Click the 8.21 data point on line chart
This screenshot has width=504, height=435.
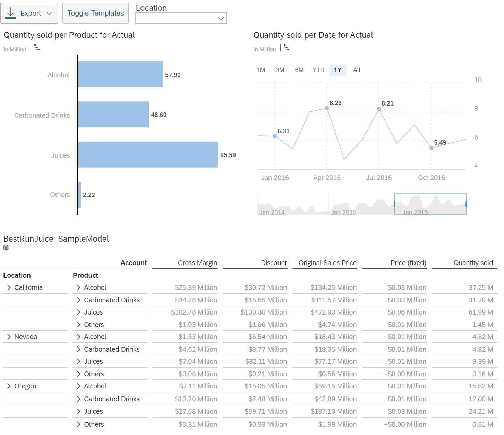(379, 109)
